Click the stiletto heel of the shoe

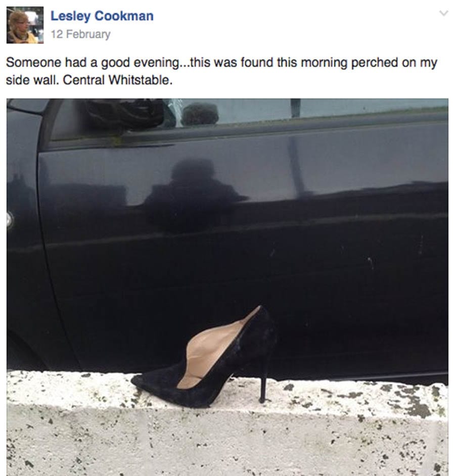(x=263, y=381)
